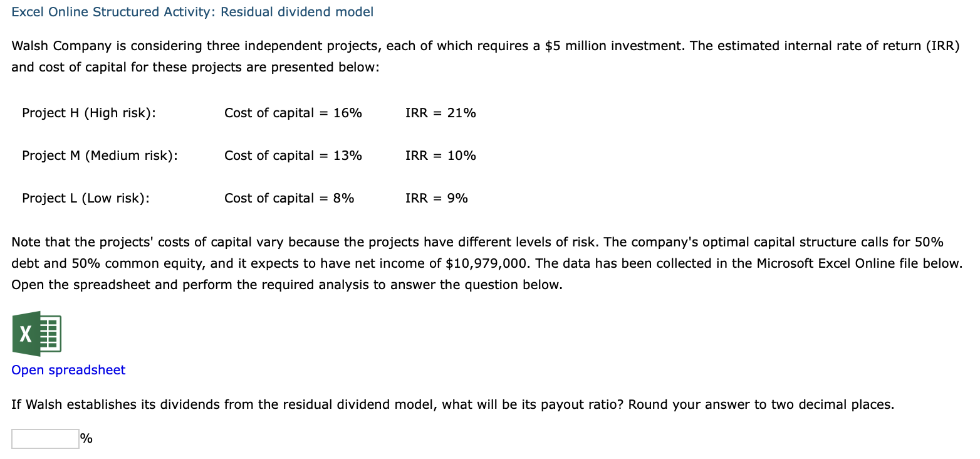Image resolution: width=980 pixels, height=459 pixels.
Task: Select the Cost of capital = 8% text
Action: pos(289,198)
